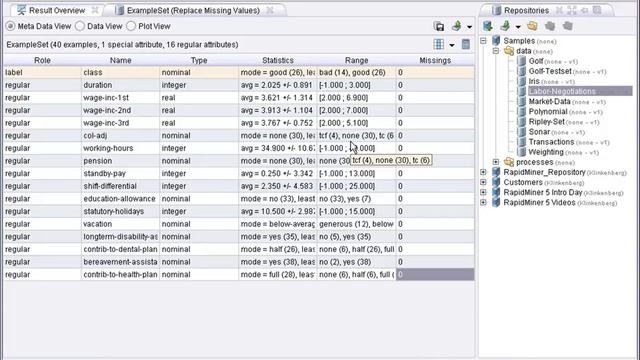The width and height of the screenshot is (640, 360).
Task: Click the 'wage-inc-1st' attribute name cell
Action: pos(120,98)
